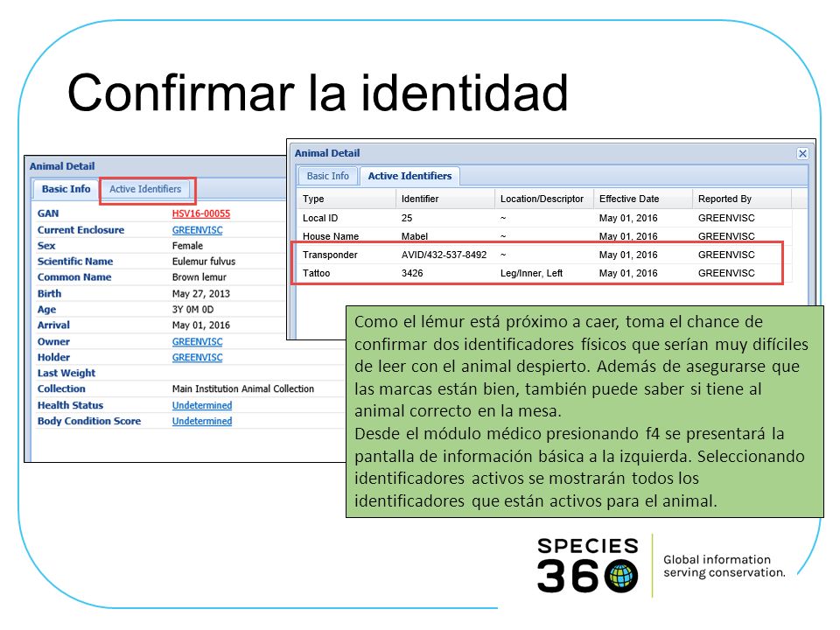Viewport: 840px width, 630px height.
Task: Click identifier AVID/432-537-8492
Action: pos(444,255)
